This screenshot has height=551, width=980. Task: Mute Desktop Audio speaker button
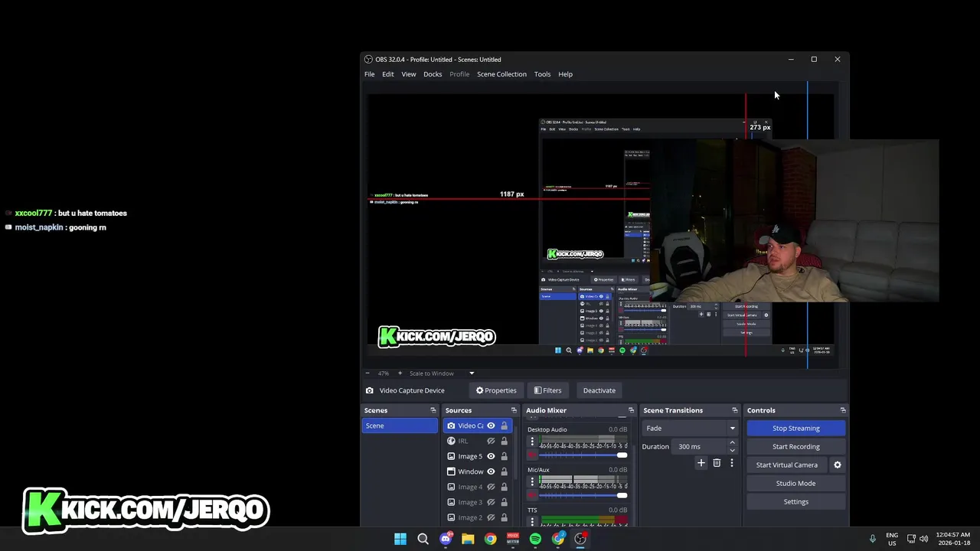point(532,455)
